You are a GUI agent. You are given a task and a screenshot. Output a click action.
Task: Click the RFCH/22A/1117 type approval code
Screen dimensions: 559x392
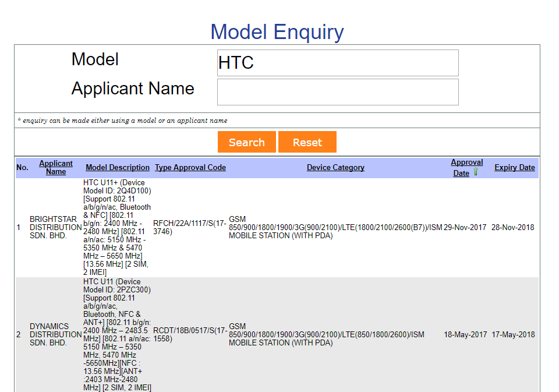190,227
